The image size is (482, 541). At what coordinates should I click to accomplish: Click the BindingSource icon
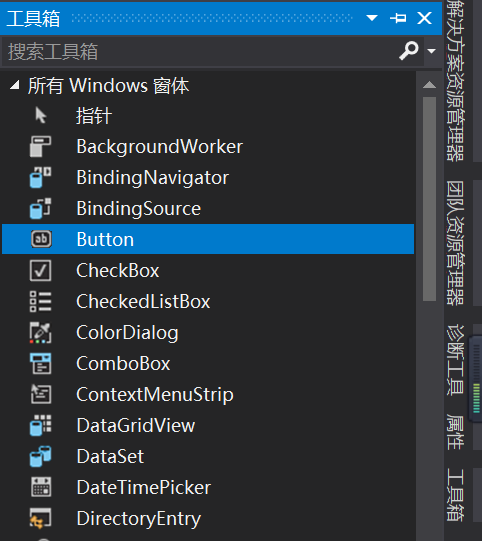click(x=40, y=208)
